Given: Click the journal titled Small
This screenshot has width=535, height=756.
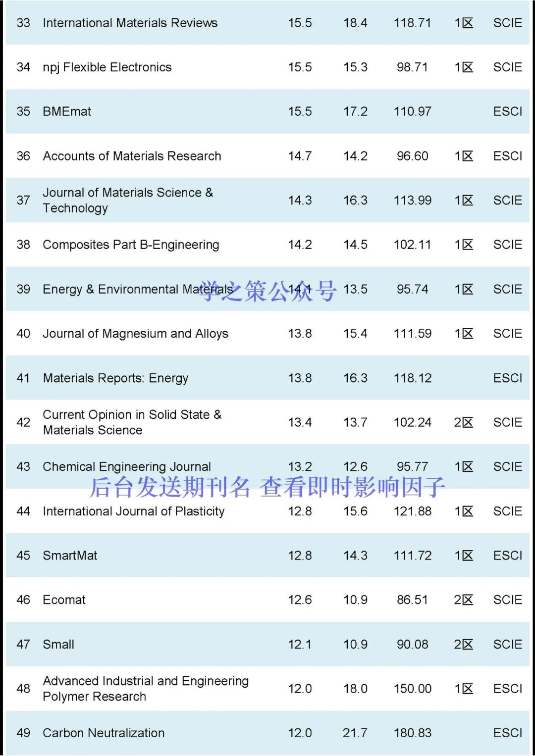Looking at the screenshot, I should pos(58,644).
